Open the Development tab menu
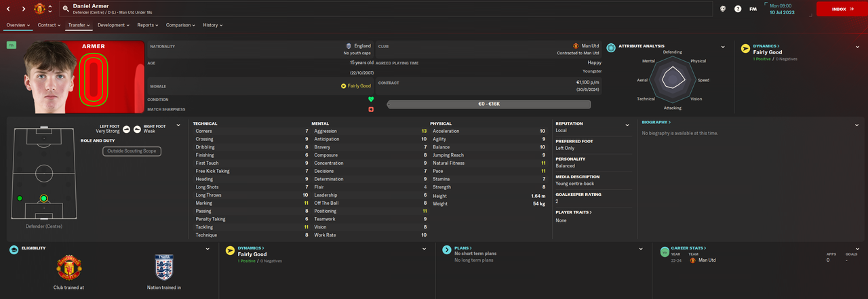The image size is (868, 299). (x=113, y=25)
